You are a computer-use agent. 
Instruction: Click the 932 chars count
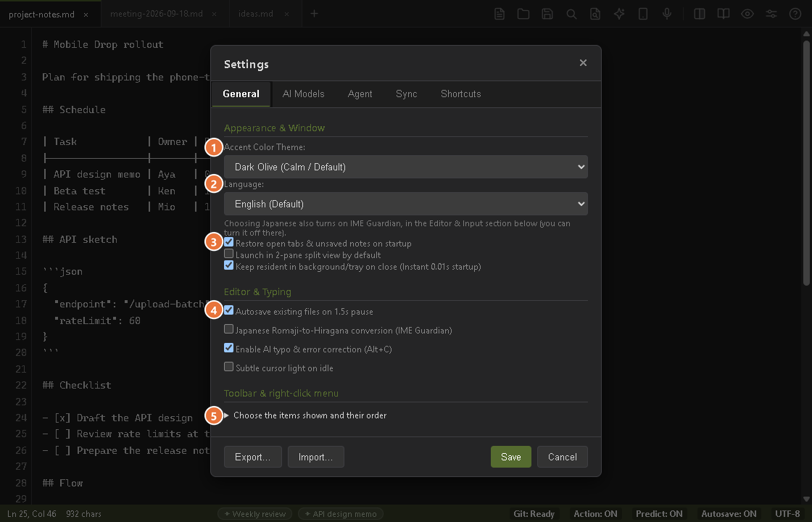tap(84, 514)
